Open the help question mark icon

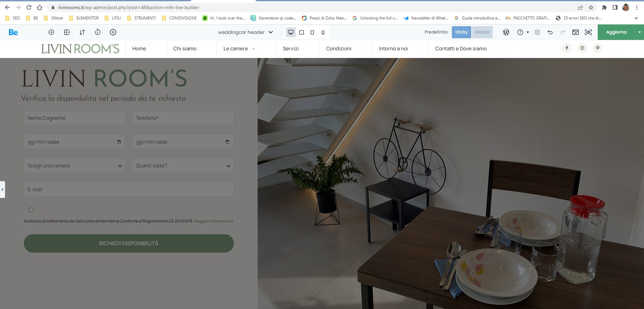[x=520, y=32]
